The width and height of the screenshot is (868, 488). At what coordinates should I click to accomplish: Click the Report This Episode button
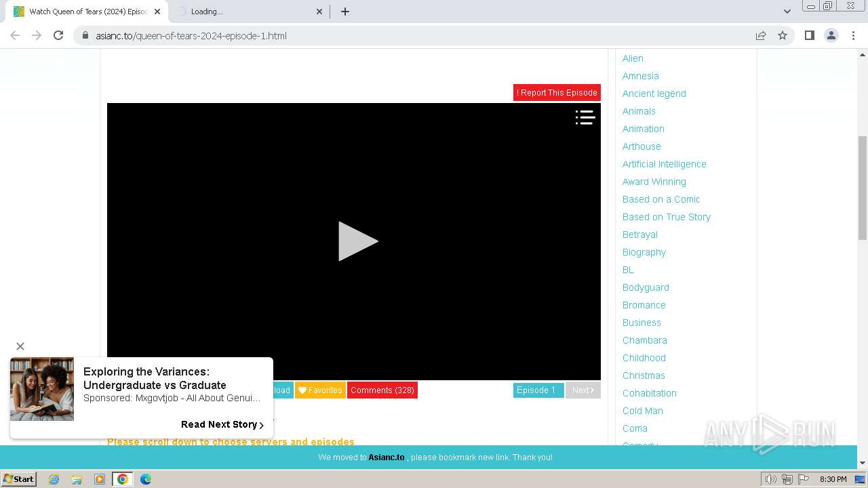tap(557, 93)
